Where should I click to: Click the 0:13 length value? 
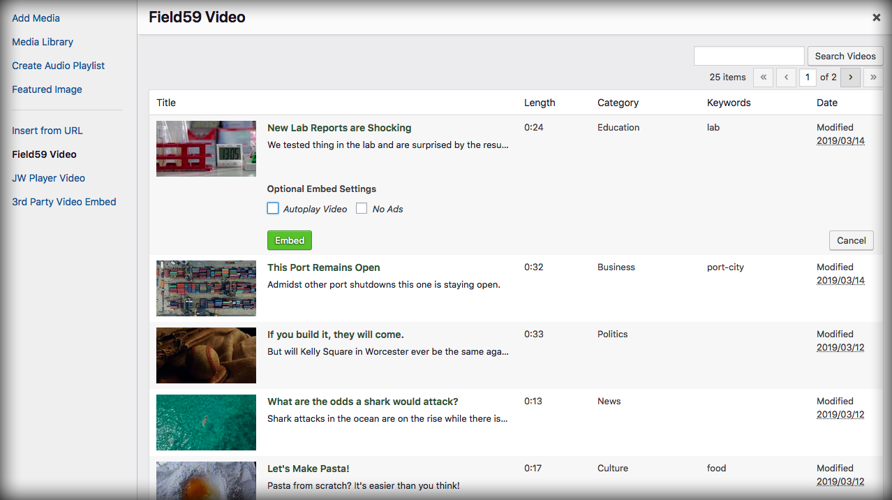point(533,401)
